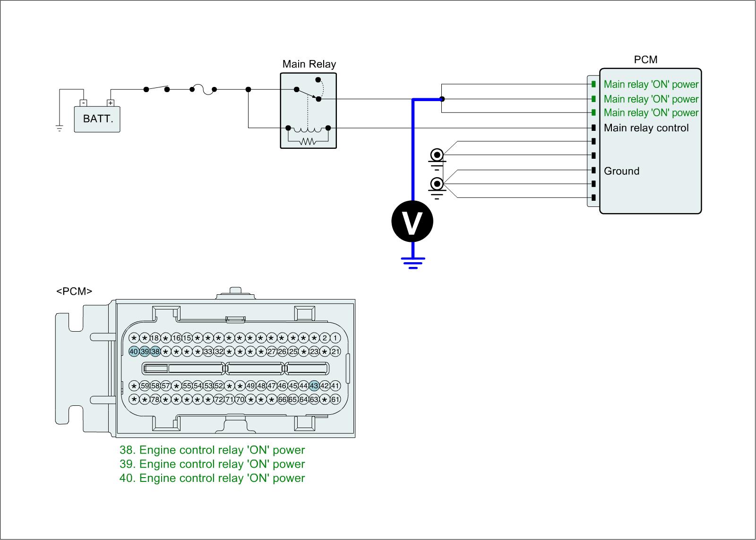
Task: Click the resistor symbol inside Main Relay
Action: 308,141
